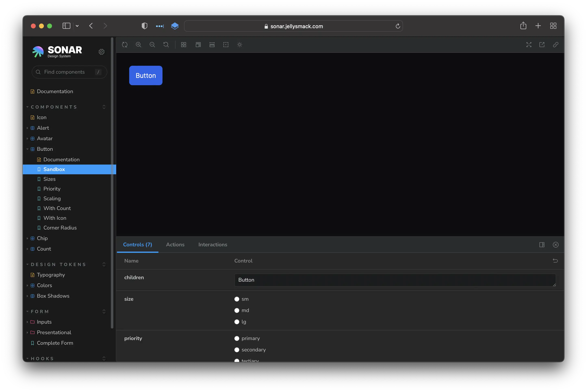Select secondary priority radio option
Viewport: 587px width, 392px height.
(237, 350)
